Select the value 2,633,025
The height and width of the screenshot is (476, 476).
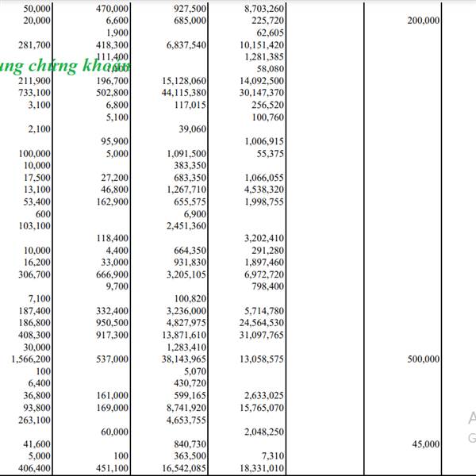click(x=264, y=396)
